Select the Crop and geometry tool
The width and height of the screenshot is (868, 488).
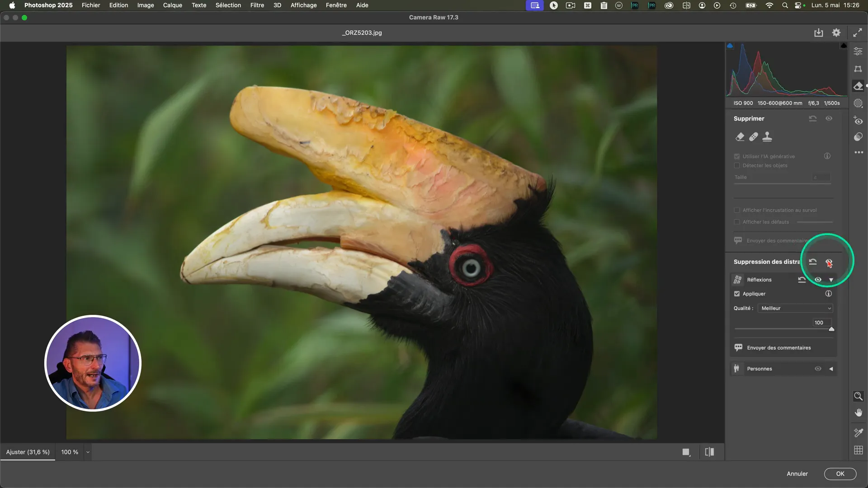pyautogui.click(x=858, y=69)
